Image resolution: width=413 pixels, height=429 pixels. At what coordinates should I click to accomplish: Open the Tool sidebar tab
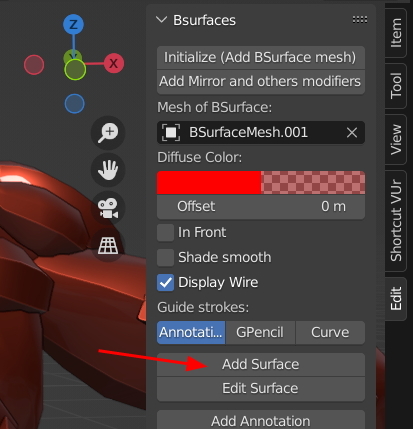tap(396, 86)
